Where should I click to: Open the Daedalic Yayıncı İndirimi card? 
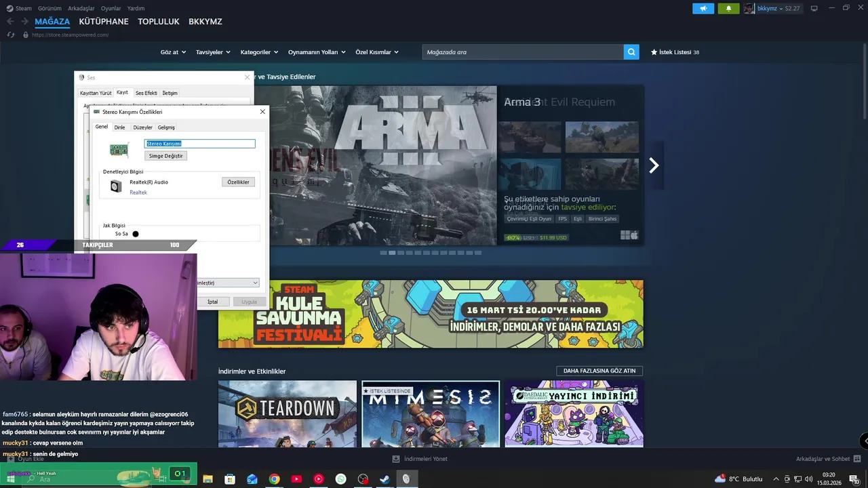[x=574, y=413]
